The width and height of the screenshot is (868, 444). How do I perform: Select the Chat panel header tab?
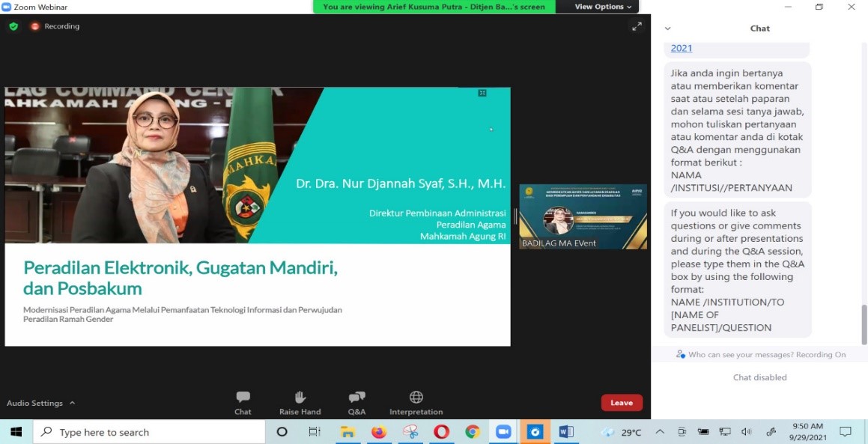click(759, 28)
